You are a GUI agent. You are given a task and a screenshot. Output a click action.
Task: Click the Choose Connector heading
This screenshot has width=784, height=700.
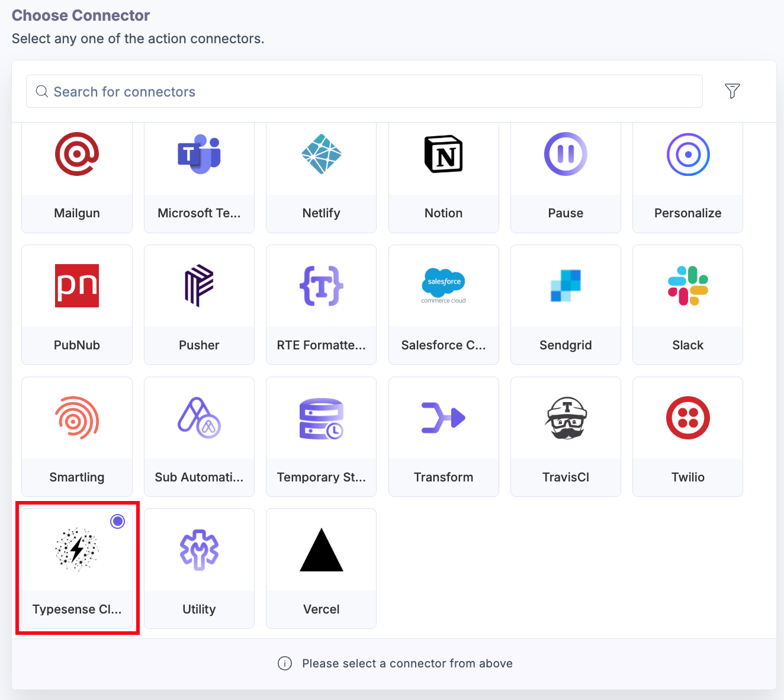pyautogui.click(x=81, y=15)
